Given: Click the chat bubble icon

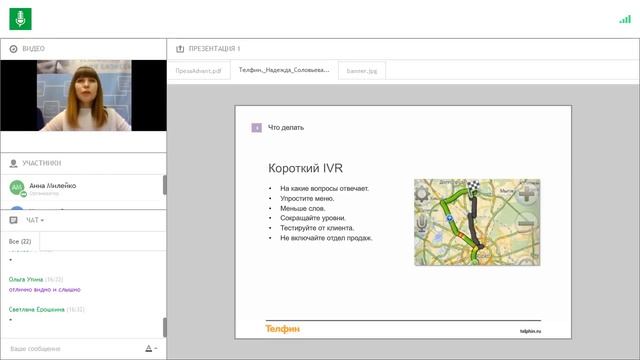Looking at the screenshot, I should coord(13,220).
